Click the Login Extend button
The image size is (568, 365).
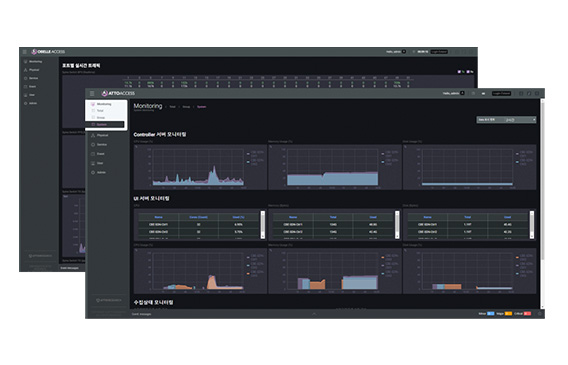click(x=501, y=93)
